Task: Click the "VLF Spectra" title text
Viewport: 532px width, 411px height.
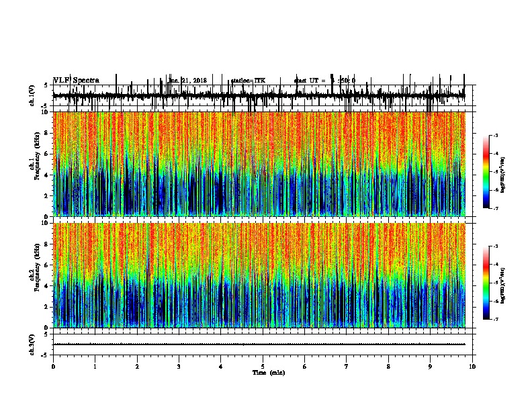Action: point(76,81)
